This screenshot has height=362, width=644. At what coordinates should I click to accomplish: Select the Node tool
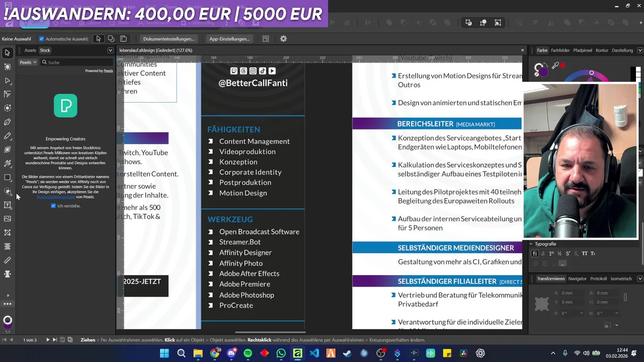pos(8,80)
